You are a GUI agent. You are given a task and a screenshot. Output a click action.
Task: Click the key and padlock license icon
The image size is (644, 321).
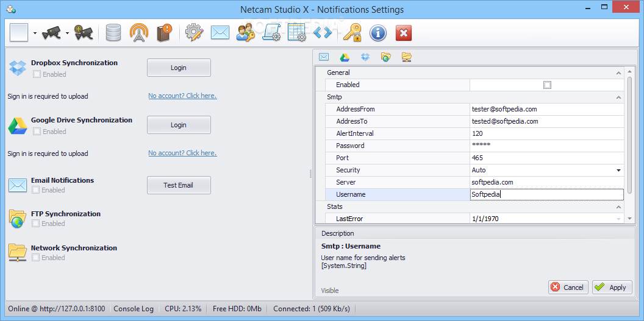coord(352,32)
